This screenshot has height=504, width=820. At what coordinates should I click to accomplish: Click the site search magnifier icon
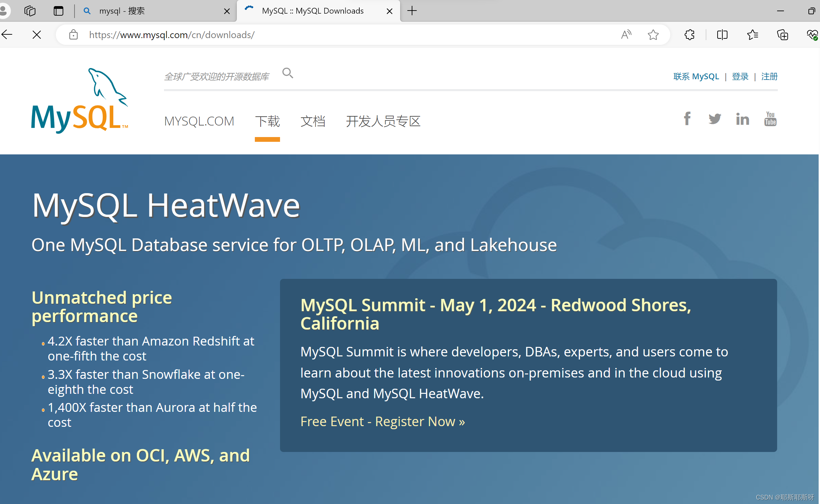(288, 73)
